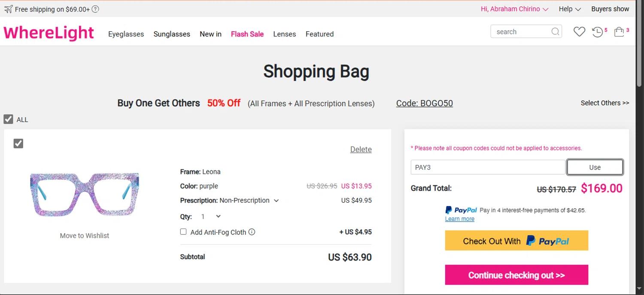Click the WhereLight logo
This screenshot has width=644, height=295.
pos(49,33)
